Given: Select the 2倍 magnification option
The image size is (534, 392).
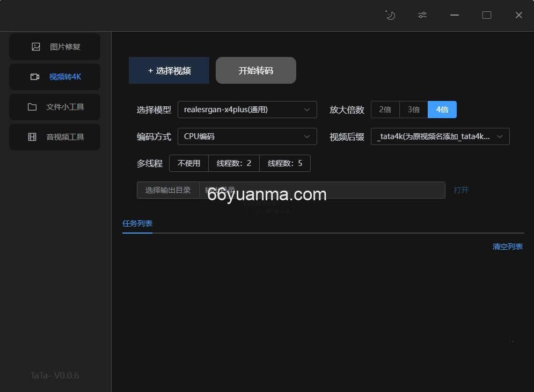Looking at the screenshot, I should coord(385,109).
